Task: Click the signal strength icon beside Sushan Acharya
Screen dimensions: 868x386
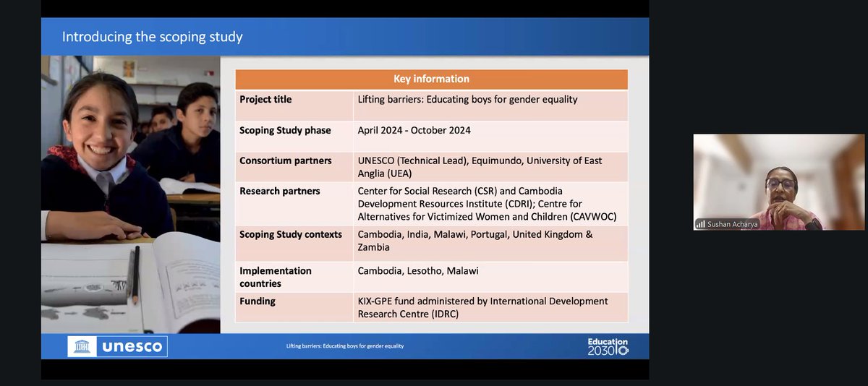Action: (x=699, y=224)
